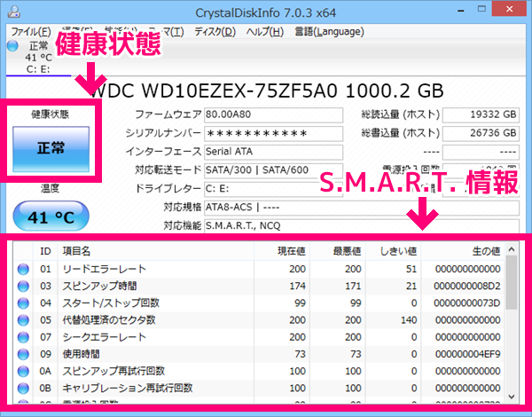Select the C: E: disk tab

38,57
